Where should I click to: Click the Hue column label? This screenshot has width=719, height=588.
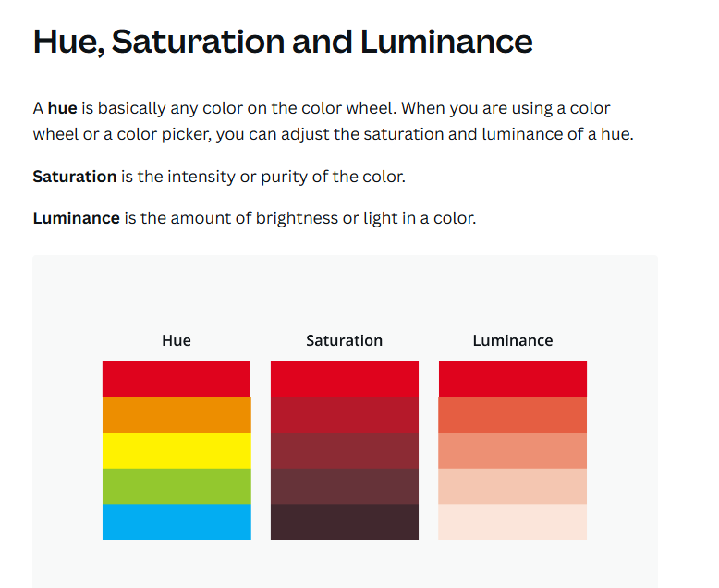[x=177, y=340]
